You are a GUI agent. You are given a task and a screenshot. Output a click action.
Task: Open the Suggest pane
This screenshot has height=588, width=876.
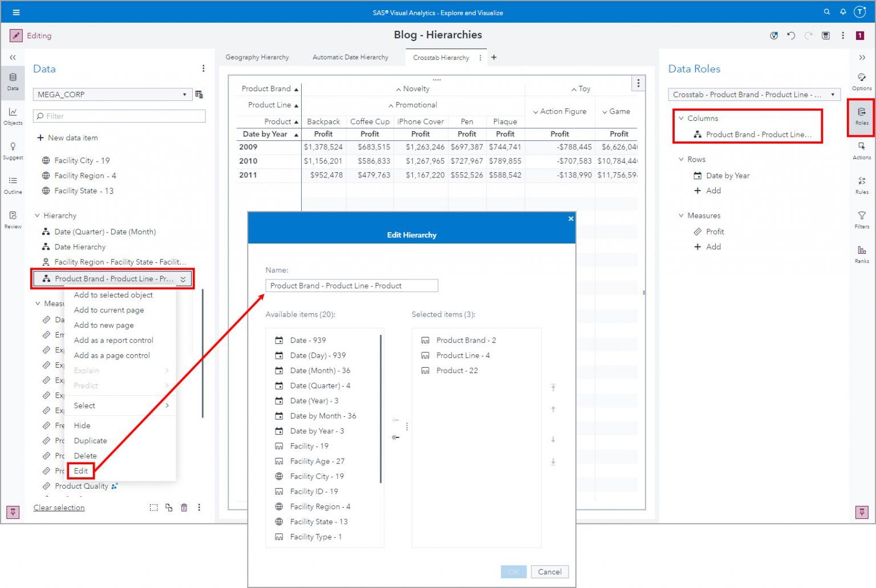coord(13,150)
